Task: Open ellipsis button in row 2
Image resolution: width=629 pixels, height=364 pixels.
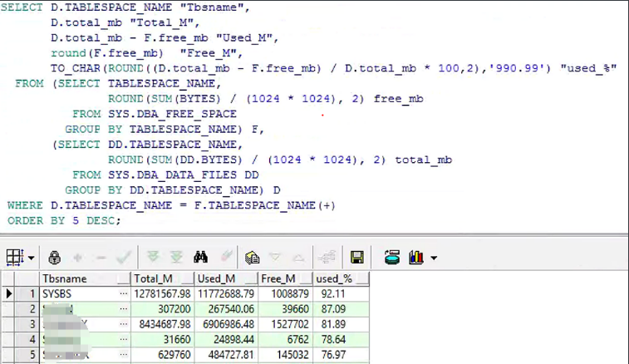Action: coord(124,309)
